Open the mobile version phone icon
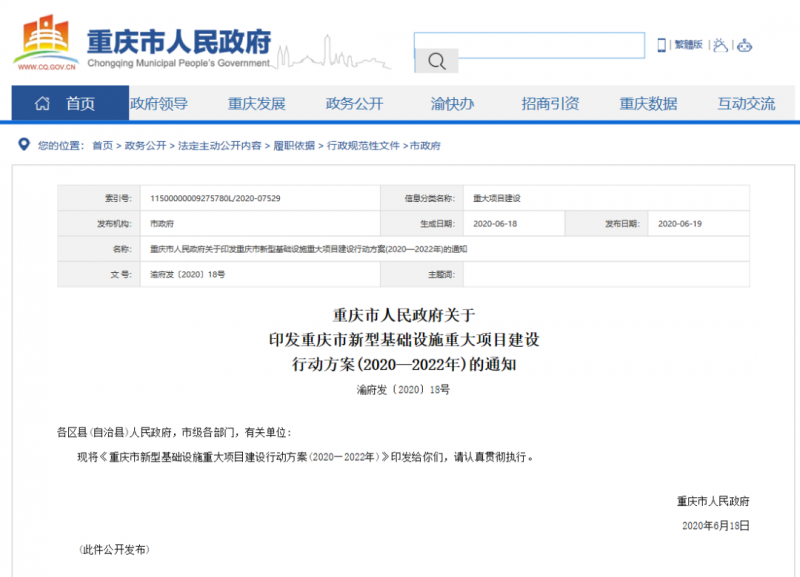The width and height of the screenshot is (800, 577). click(x=661, y=45)
